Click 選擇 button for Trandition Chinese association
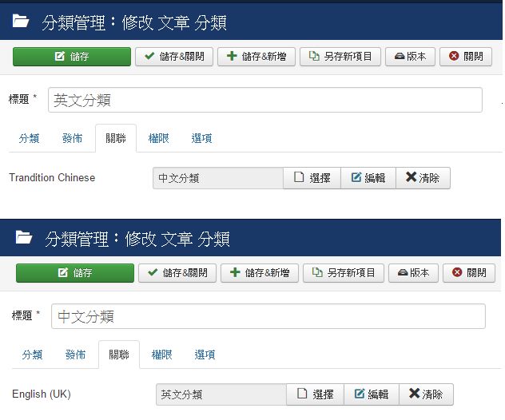Screen dimensions: 505x420 (x=312, y=178)
